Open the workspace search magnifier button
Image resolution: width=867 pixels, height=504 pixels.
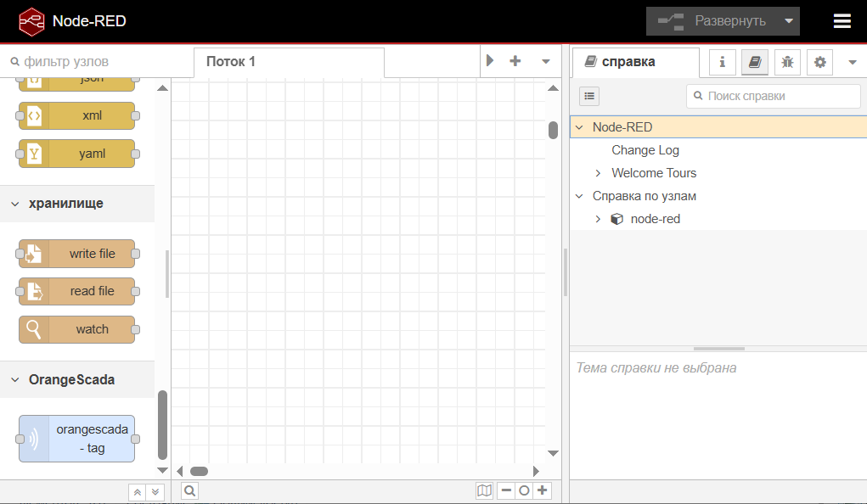tap(189, 490)
